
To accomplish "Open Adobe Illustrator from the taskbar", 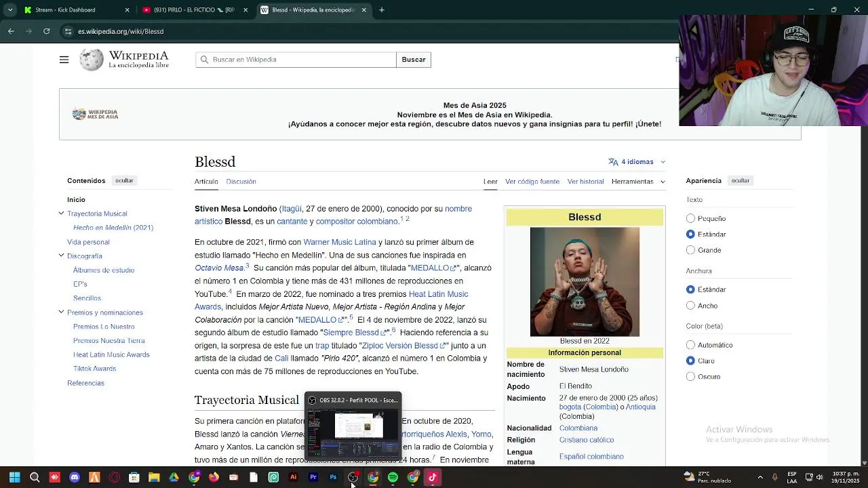I will coord(293,477).
